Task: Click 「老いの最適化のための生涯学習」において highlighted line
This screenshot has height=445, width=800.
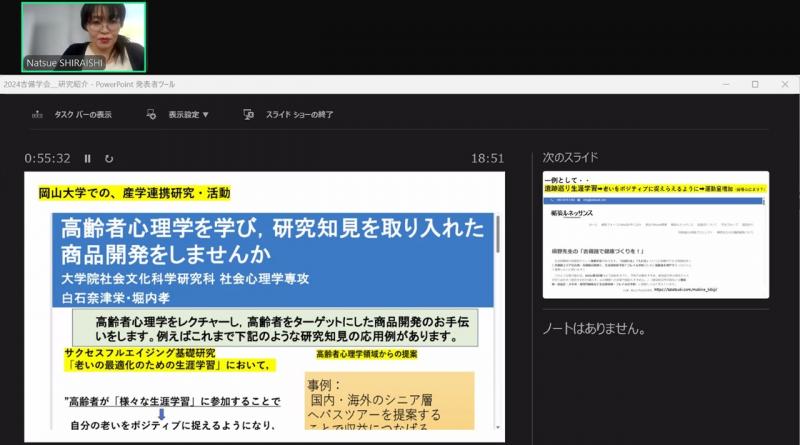Action: coord(169,365)
